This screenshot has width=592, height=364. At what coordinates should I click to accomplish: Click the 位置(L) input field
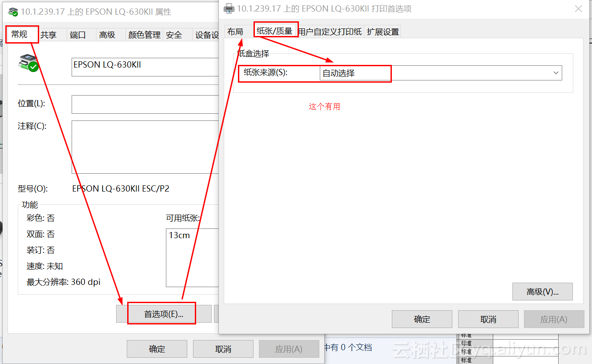146,104
